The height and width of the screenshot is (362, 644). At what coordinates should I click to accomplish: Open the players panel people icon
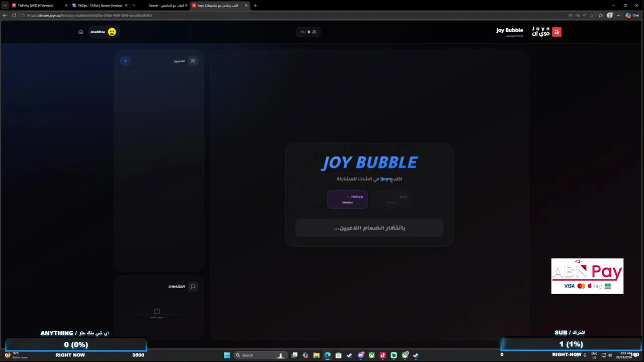(193, 61)
